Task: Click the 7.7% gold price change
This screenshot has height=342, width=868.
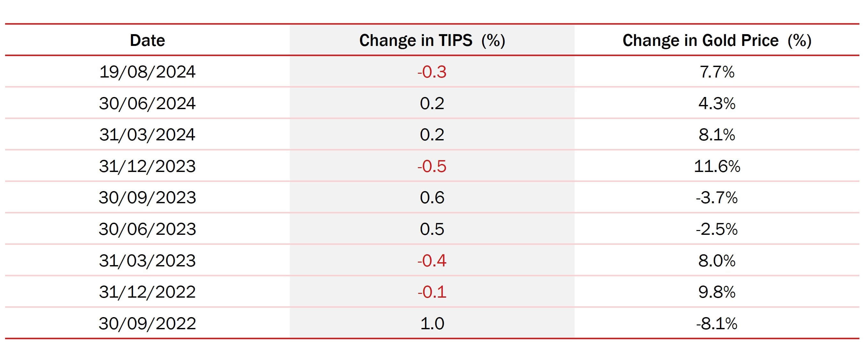Action: pos(717,72)
